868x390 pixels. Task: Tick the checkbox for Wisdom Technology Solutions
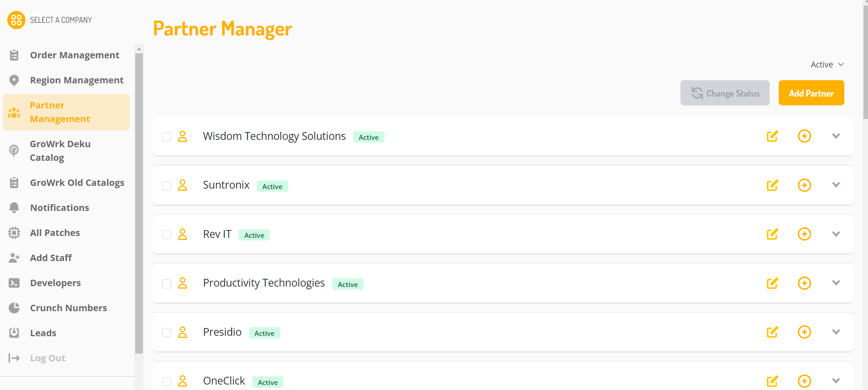[167, 137]
